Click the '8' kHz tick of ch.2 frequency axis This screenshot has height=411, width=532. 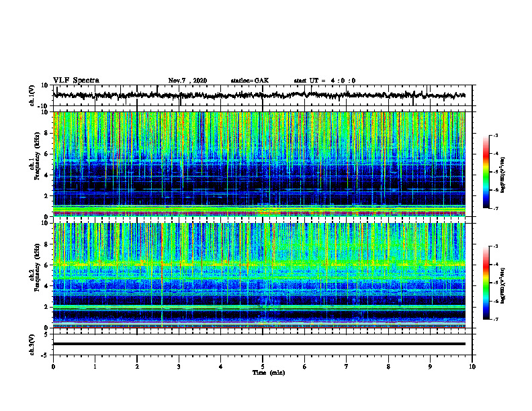click(47, 244)
